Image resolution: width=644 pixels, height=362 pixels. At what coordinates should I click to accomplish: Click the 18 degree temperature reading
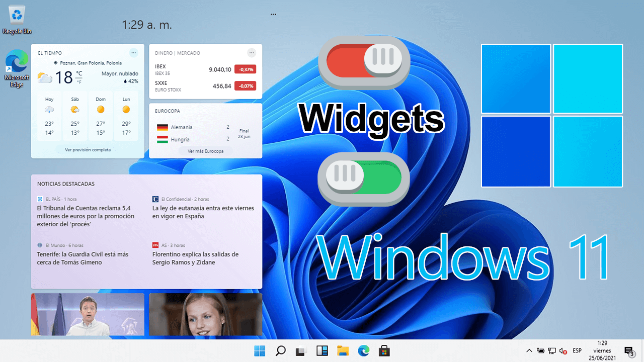tap(64, 77)
